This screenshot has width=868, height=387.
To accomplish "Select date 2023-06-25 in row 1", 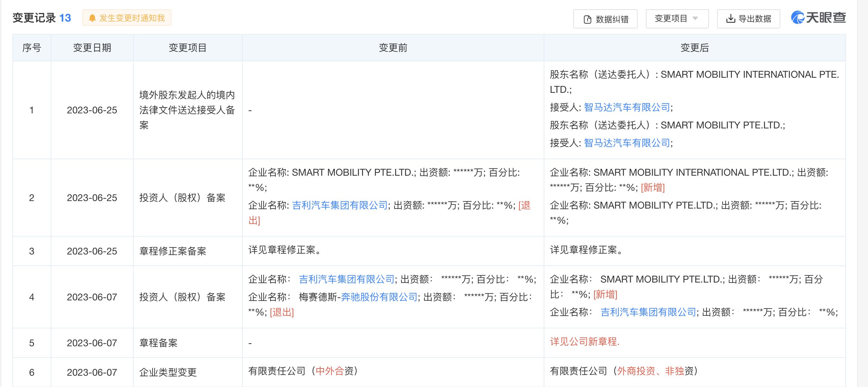I will pos(92,110).
